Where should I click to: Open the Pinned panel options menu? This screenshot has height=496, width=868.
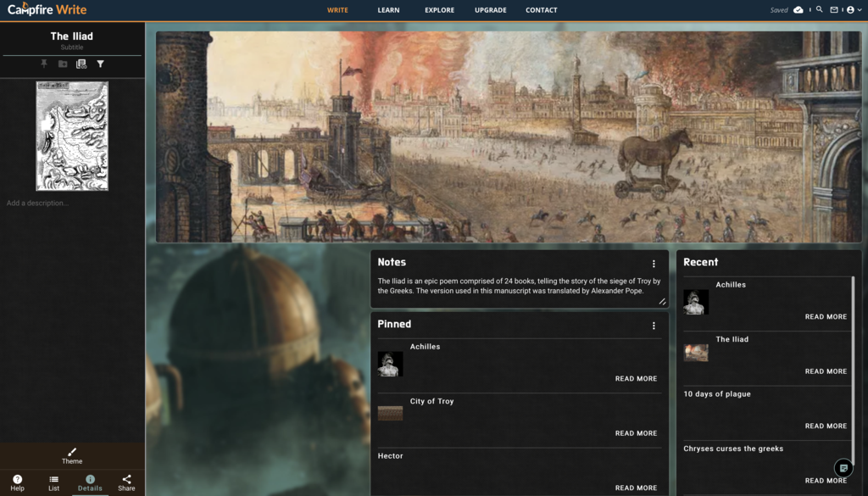click(x=654, y=326)
